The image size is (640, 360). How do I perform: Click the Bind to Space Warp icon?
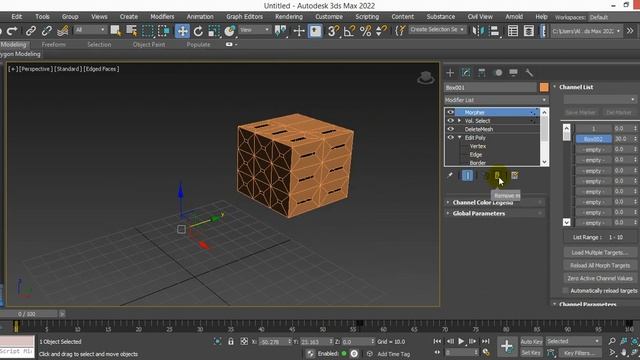(62, 31)
